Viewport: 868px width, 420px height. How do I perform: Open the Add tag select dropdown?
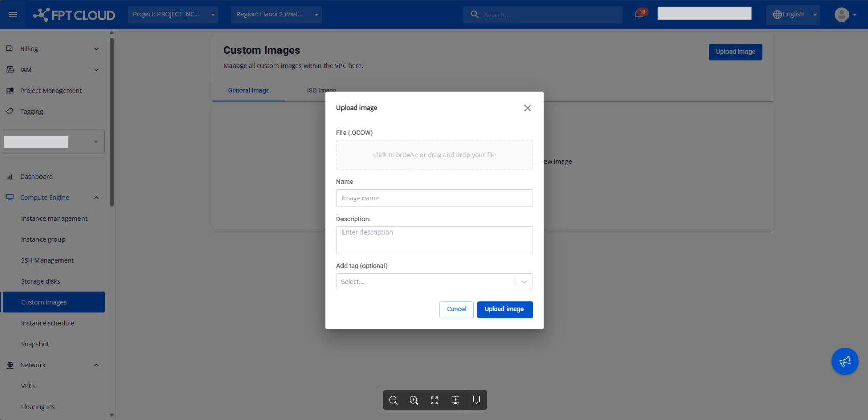coord(434,282)
